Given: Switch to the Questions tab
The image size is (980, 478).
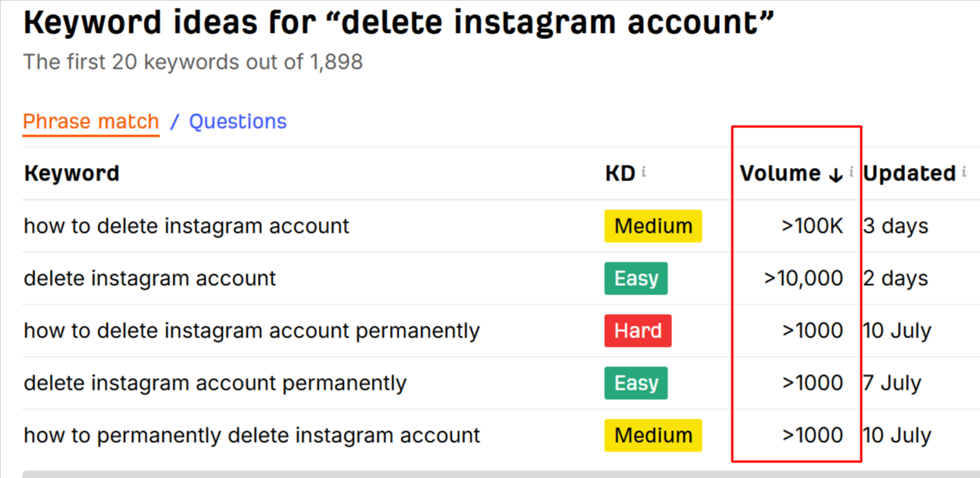Looking at the screenshot, I should coord(238,122).
